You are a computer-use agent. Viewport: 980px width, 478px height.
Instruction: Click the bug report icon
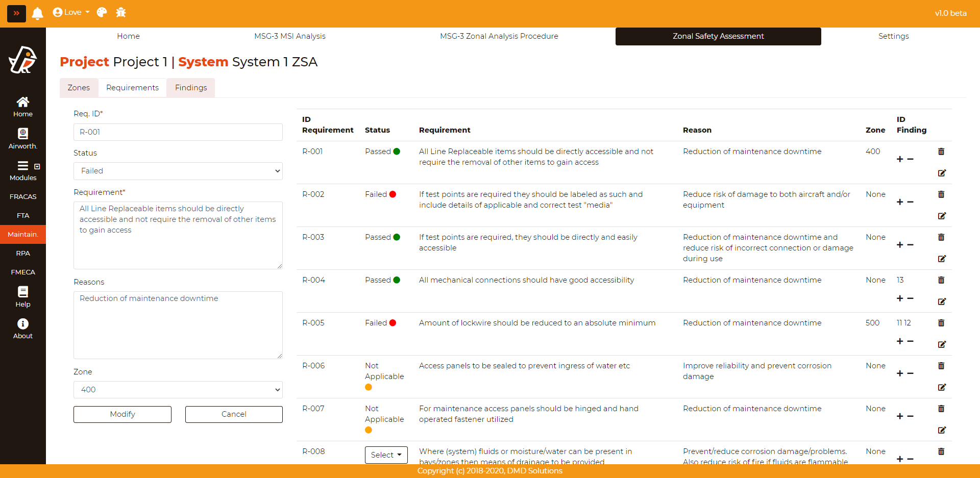[121, 13]
